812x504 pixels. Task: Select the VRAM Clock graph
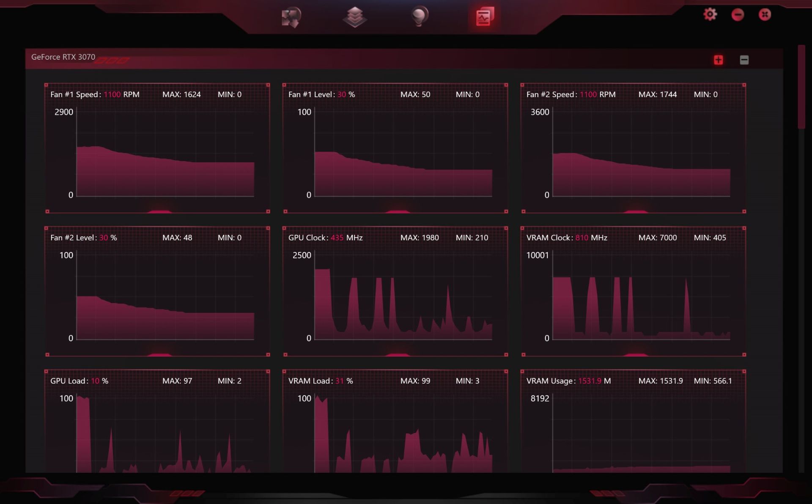634,291
